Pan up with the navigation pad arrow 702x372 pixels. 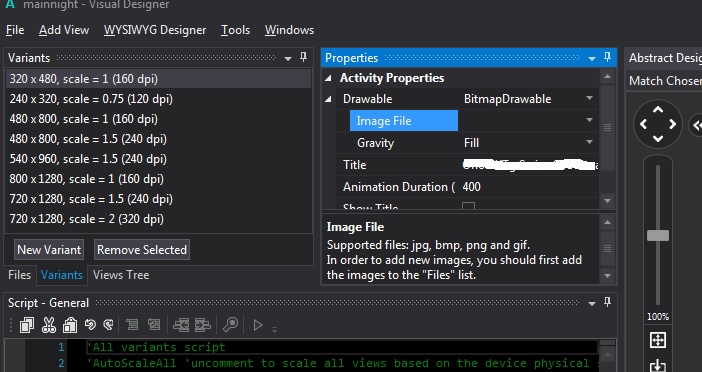[658, 109]
